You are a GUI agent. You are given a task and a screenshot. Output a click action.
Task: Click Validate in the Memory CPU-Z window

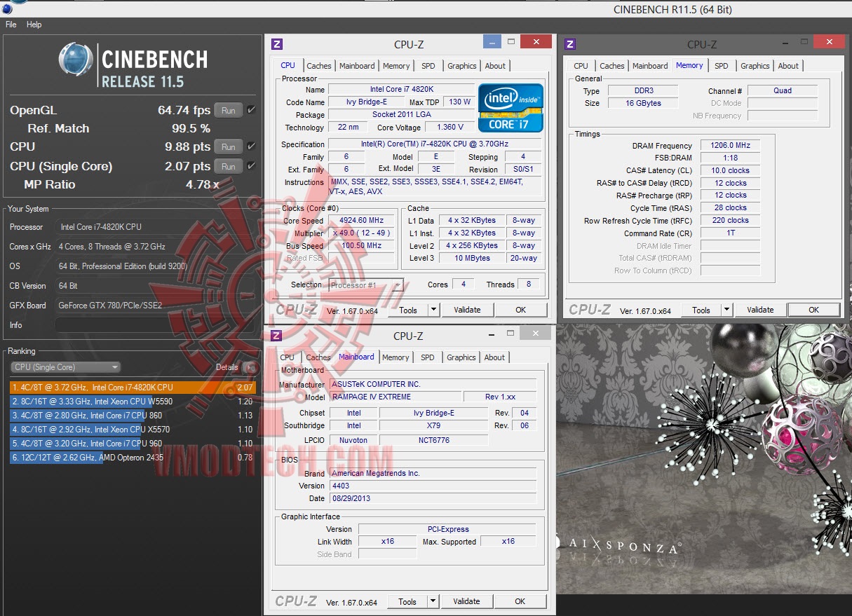[760, 310]
